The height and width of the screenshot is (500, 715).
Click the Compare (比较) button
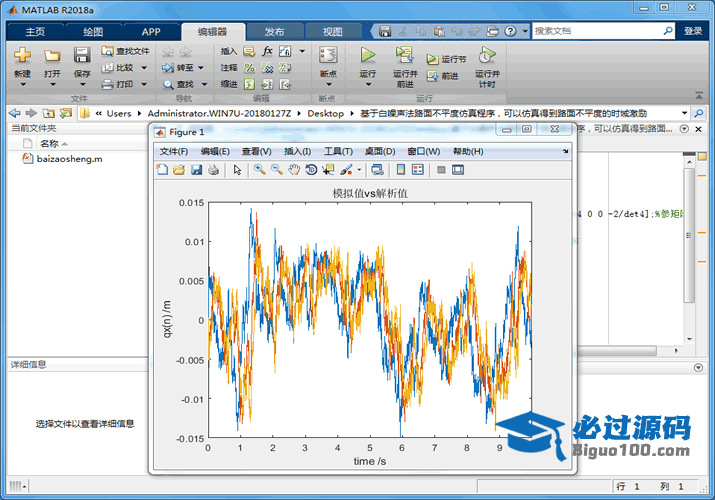[x=118, y=67]
